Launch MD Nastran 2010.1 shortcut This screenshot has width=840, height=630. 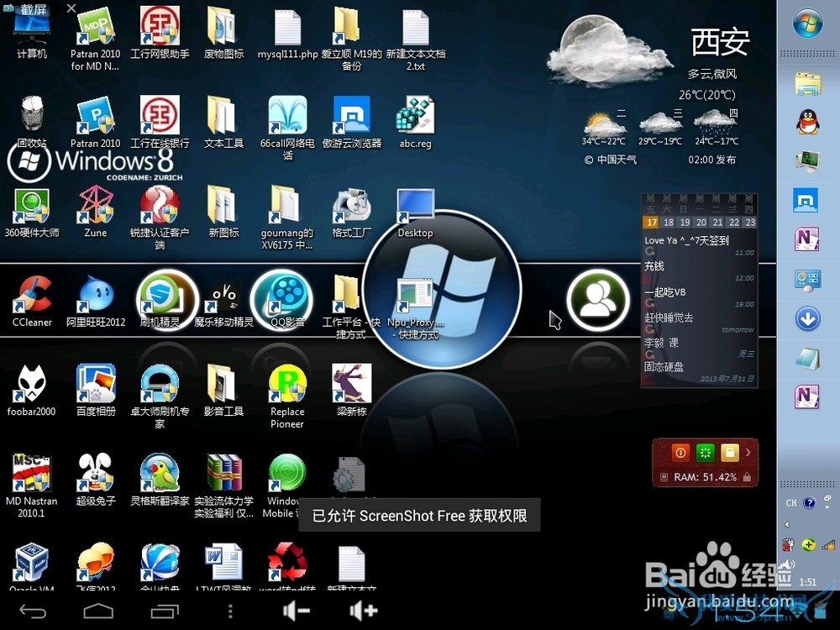(31, 486)
